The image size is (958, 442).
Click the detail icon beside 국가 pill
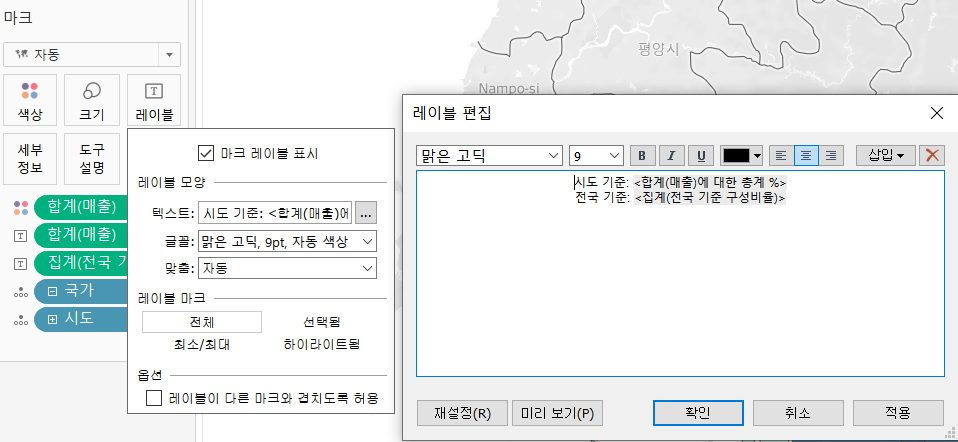21,292
